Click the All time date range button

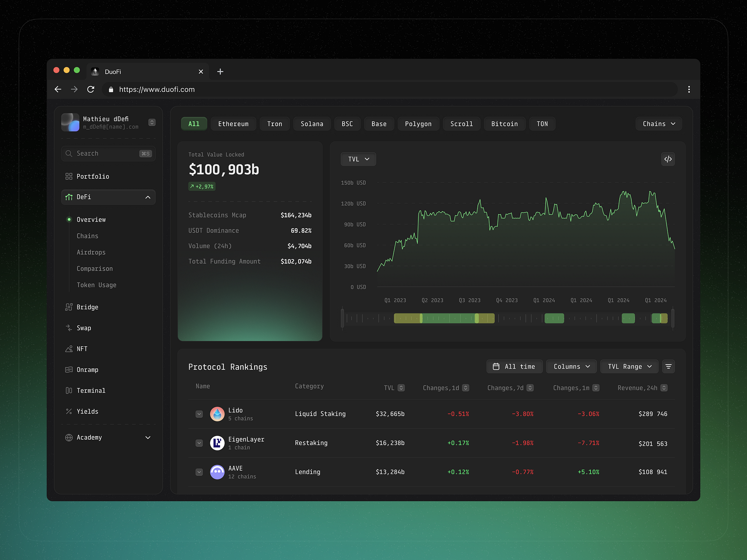[514, 366]
